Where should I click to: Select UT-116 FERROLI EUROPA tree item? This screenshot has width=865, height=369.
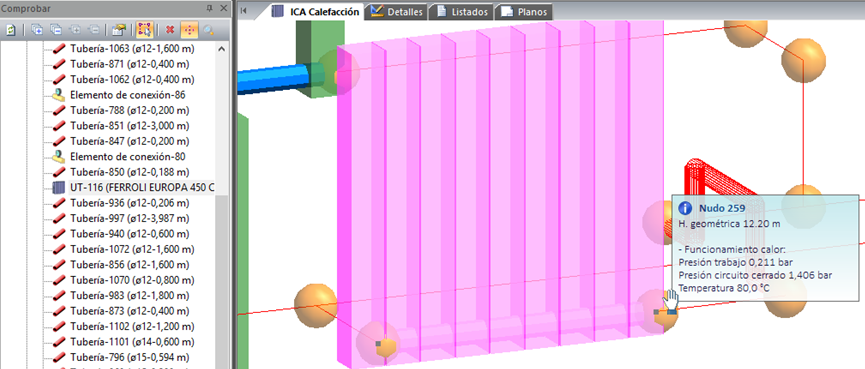click(132, 188)
